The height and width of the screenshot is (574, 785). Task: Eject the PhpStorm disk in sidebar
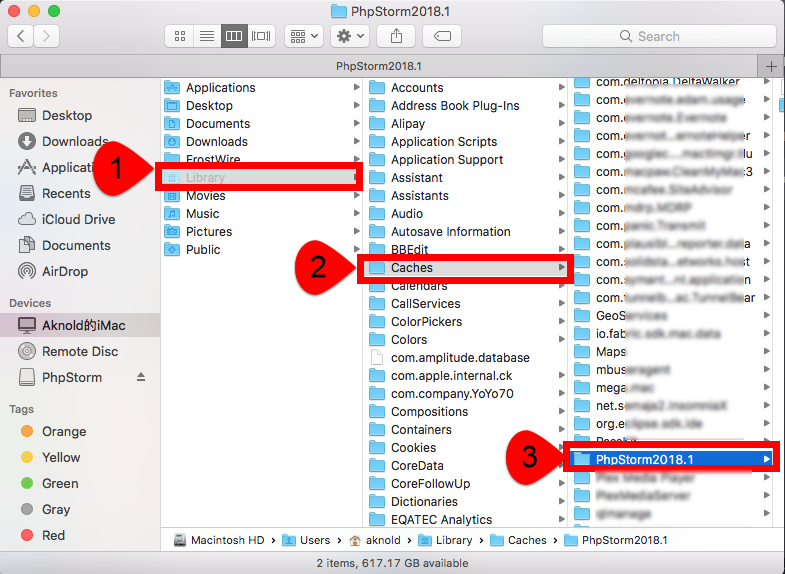[x=141, y=378]
